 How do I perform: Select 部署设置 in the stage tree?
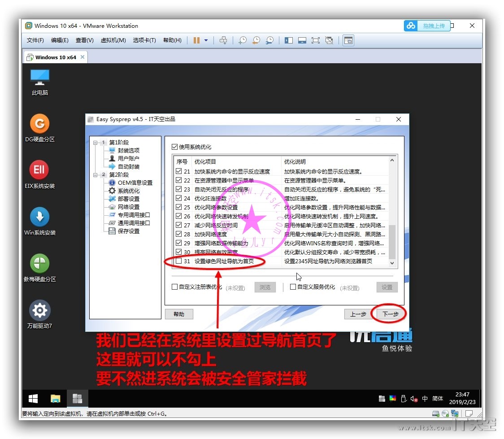click(129, 199)
